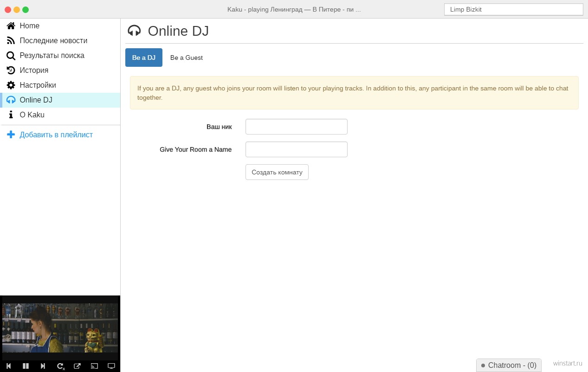Viewport: 588px width, 372px height.
Task: Open История from the sidebar
Action: point(33,71)
